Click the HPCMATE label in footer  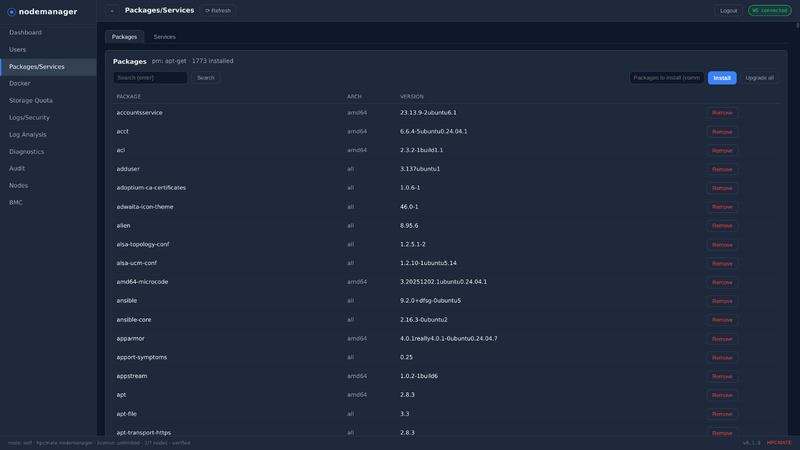click(779, 443)
